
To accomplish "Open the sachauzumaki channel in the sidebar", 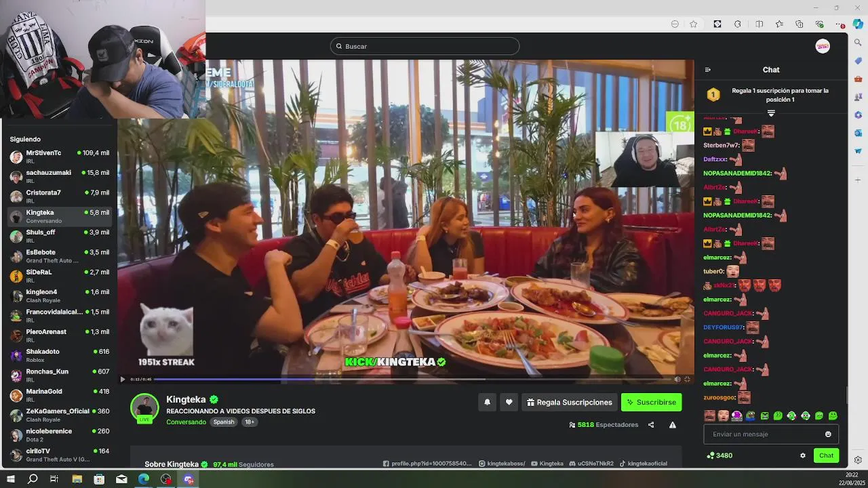I will click(x=60, y=177).
